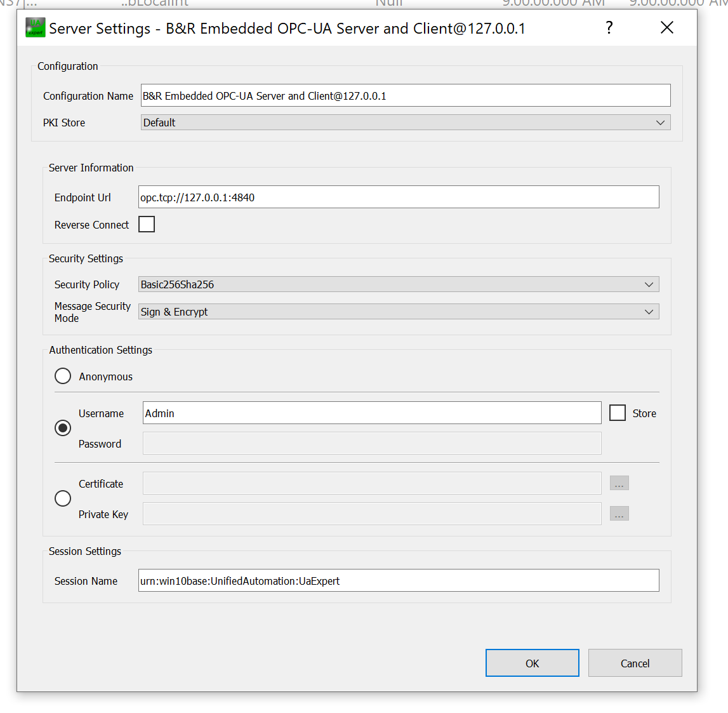Open the PKI Store dropdown
This screenshot has width=728, height=713.
click(406, 123)
